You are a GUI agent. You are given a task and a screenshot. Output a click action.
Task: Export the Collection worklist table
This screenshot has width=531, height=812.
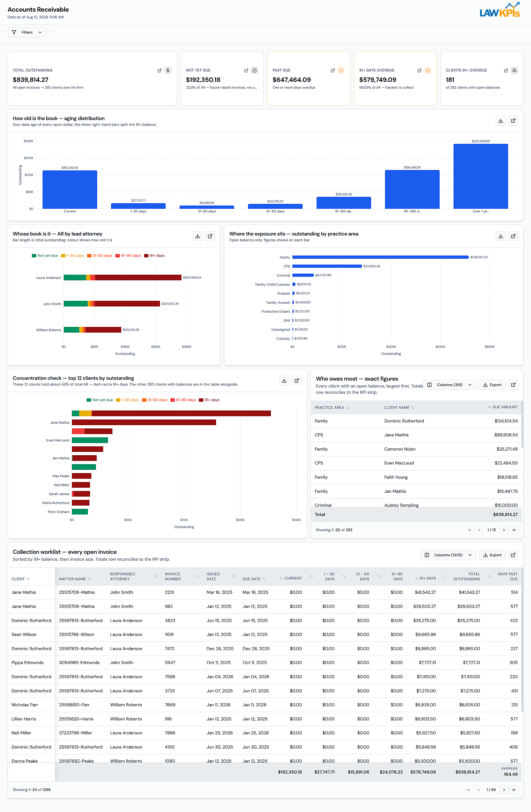tap(492, 555)
